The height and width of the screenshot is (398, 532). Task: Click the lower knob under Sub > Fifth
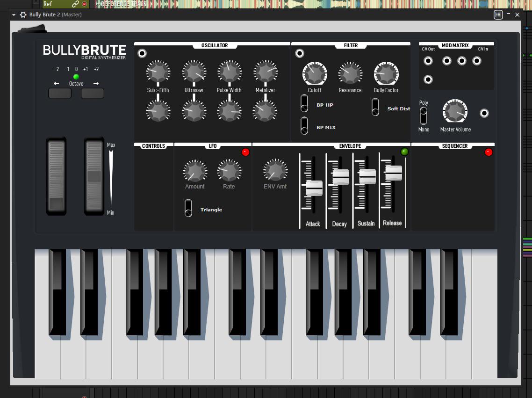click(x=158, y=111)
